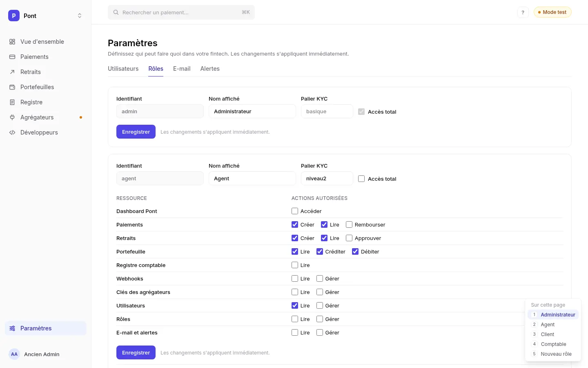
Task: Expand the Pont workspace switcher
Action: [x=80, y=16]
